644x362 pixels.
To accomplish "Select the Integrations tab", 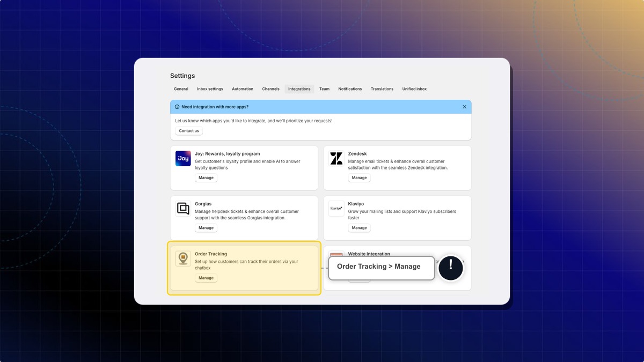I will pyautogui.click(x=299, y=89).
